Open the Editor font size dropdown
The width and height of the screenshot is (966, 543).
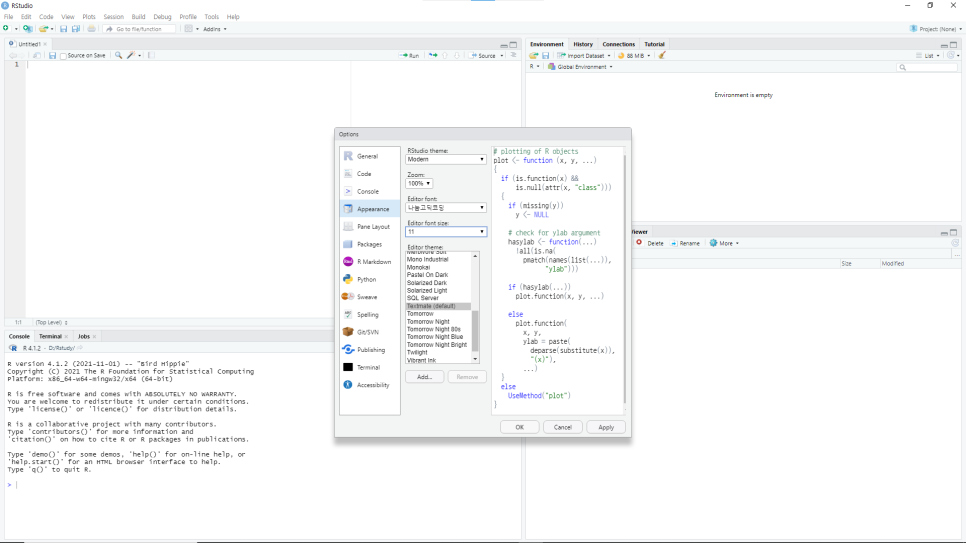(445, 232)
